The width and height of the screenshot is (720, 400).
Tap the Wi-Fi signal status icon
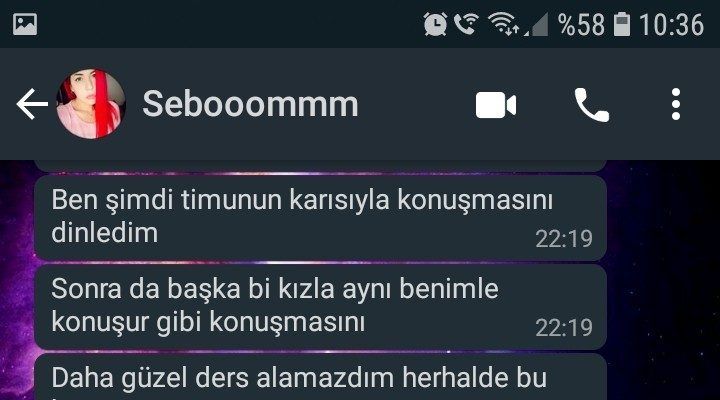point(503,24)
